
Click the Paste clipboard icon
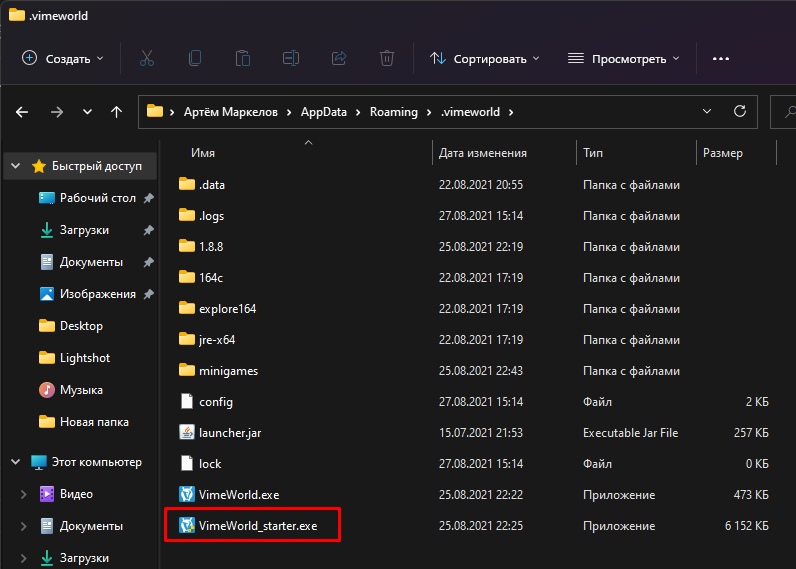click(x=243, y=59)
